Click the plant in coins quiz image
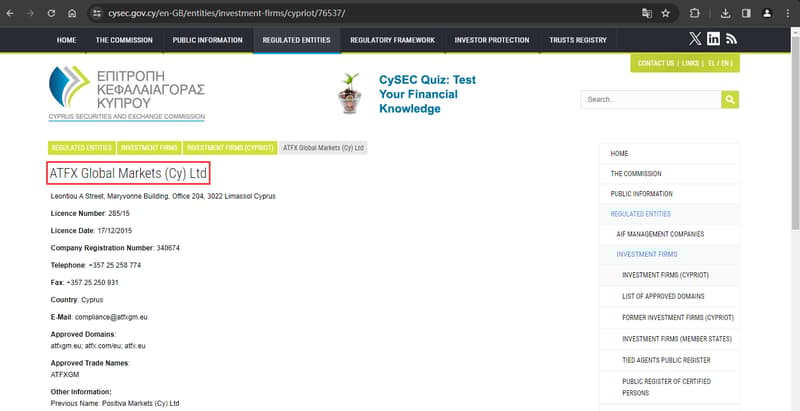Screen dimensions: 800x411 click(x=350, y=93)
